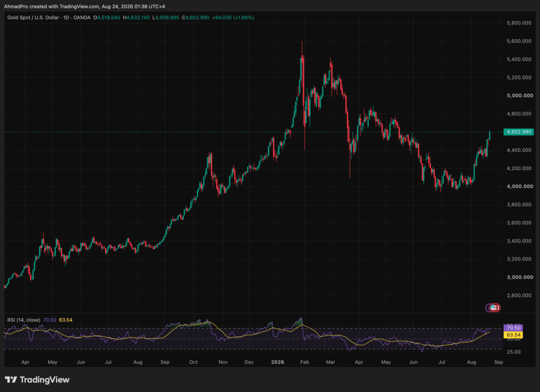Click the high value 4,632.145
540x392 pixels.
coord(138,17)
